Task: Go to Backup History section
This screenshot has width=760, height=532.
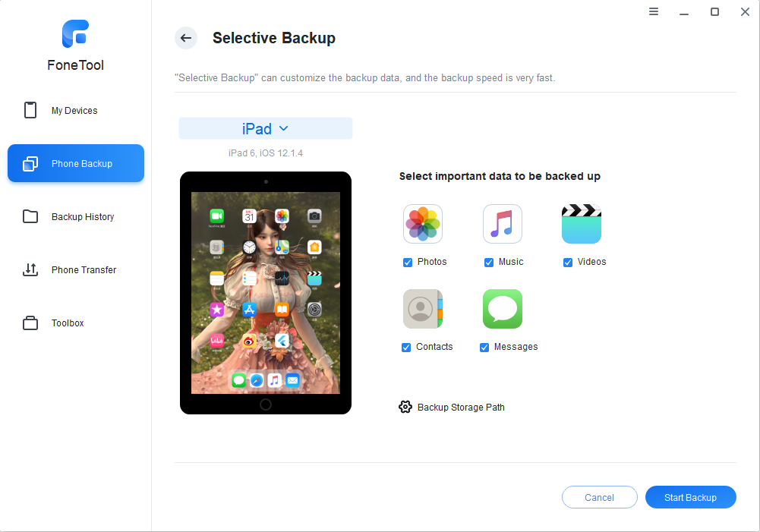Action: coord(76,216)
